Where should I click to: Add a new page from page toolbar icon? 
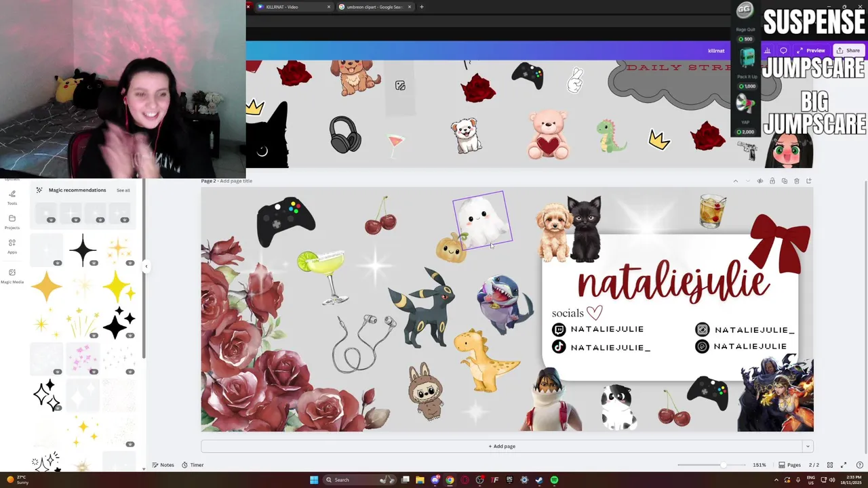tap(808, 181)
